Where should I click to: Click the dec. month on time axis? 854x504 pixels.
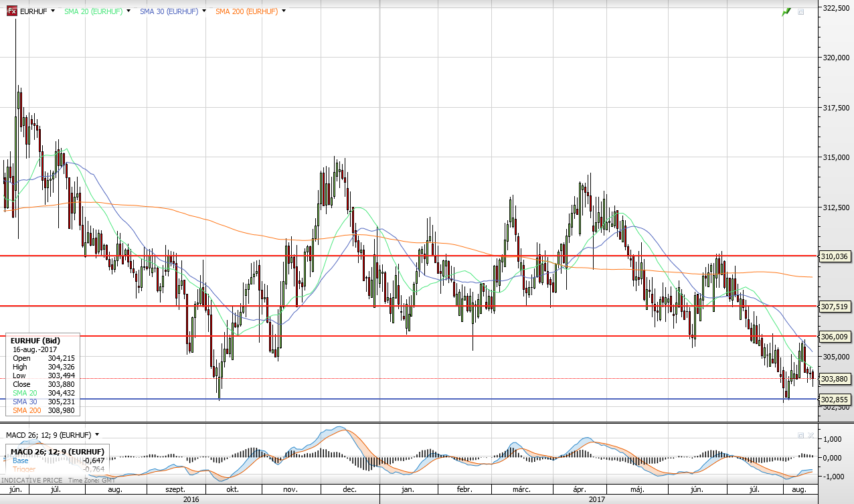point(349,490)
